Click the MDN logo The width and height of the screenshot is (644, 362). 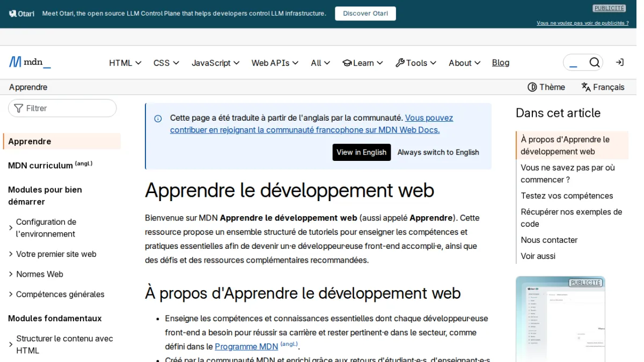tap(30, 62)
